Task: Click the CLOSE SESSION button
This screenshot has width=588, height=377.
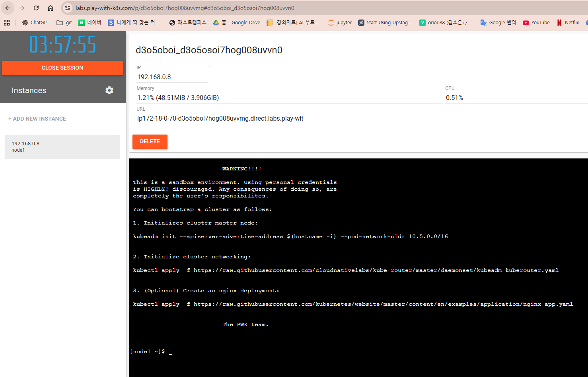Action: click(x=62, y=68)
